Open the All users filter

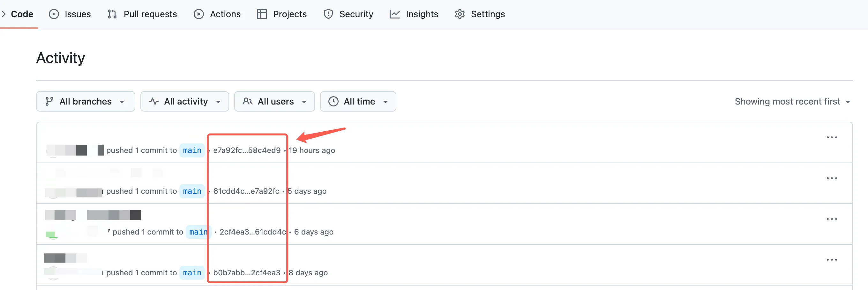(x=274, y=101)
